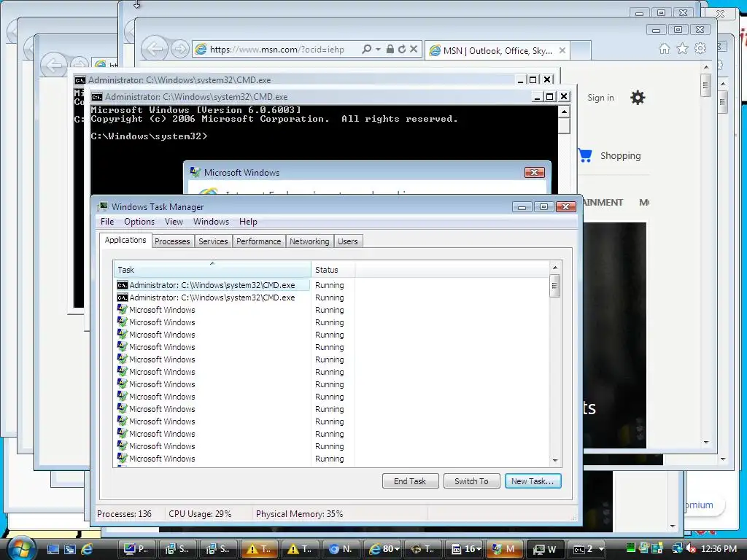Click the W taskbar button

click(x=545, y=549)
